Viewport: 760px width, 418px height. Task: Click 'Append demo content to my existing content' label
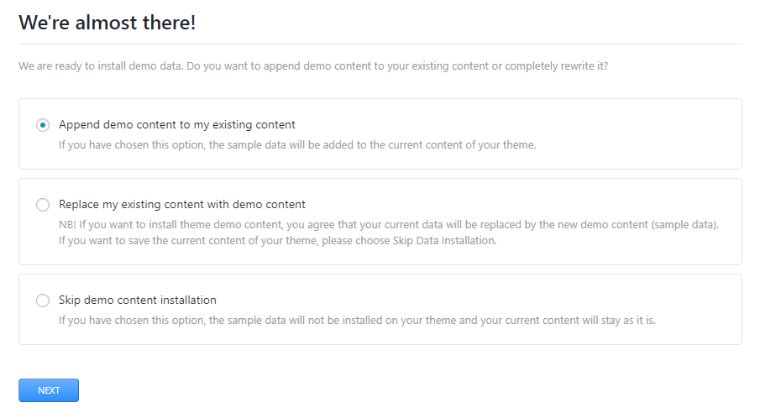click(x=177, y=125)
